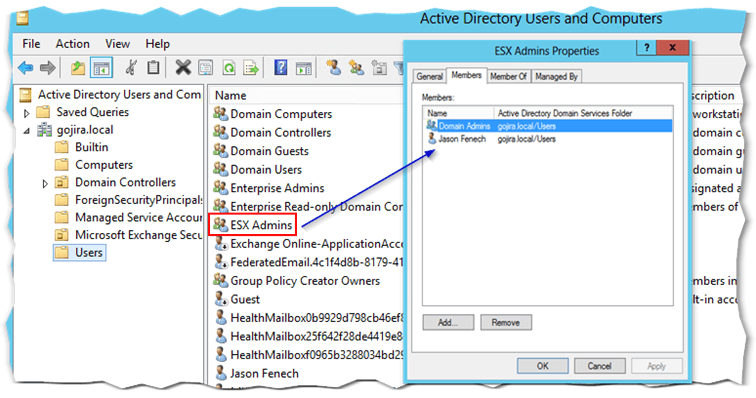Switch to the General tab

[429, 76]
